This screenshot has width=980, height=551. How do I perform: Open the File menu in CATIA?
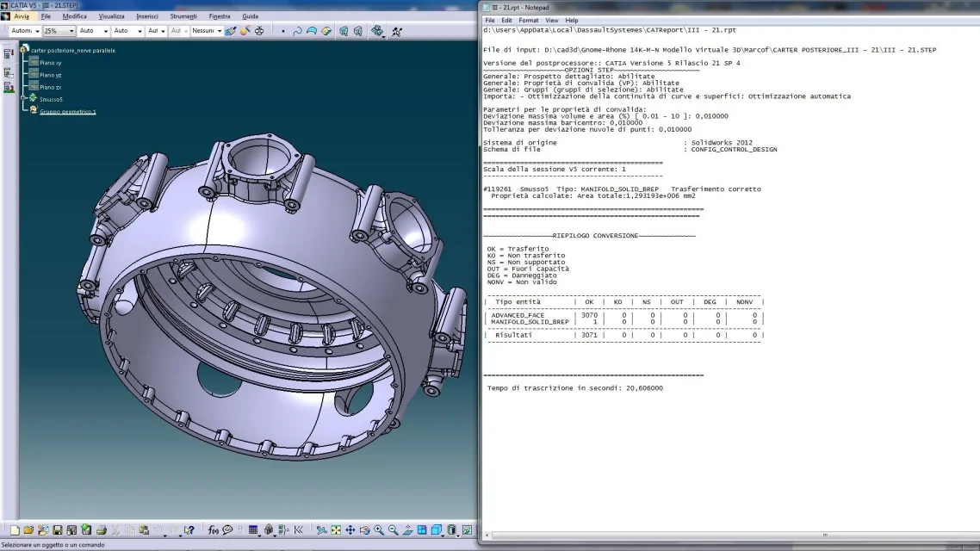pos(46,16)
